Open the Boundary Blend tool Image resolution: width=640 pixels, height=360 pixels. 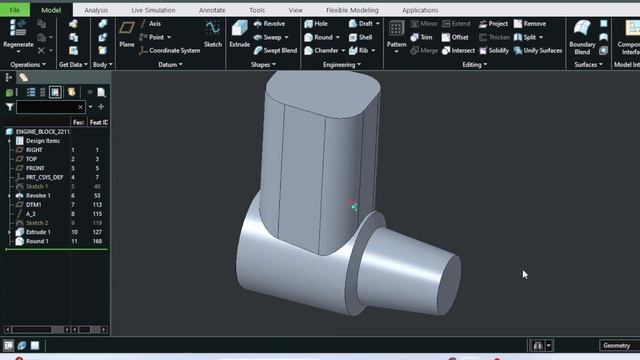[x=582, y=38]
